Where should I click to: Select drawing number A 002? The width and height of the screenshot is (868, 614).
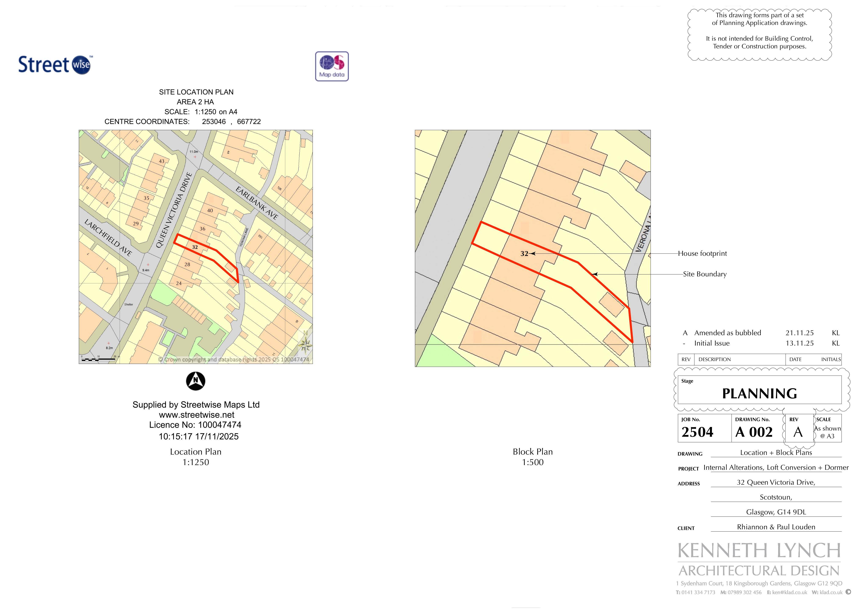click(x=754, y=432)
